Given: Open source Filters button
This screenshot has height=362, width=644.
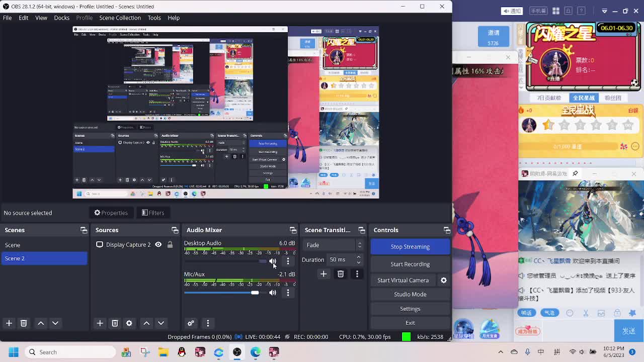Looking at the screenshot, I should (153, 213).
